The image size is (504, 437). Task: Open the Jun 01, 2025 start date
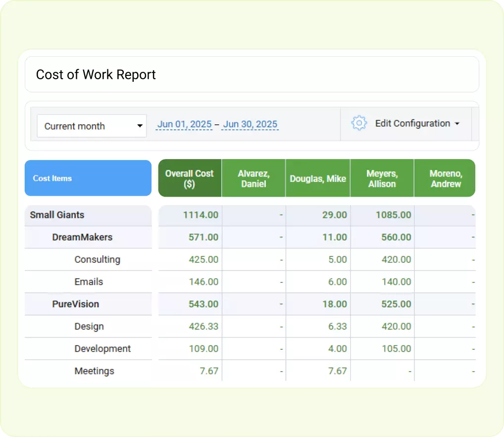[184, 124]
